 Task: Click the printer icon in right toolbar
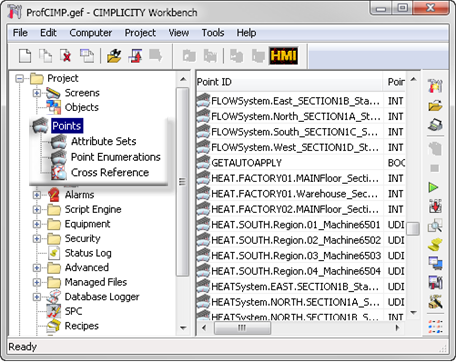(x=435, y=125)
